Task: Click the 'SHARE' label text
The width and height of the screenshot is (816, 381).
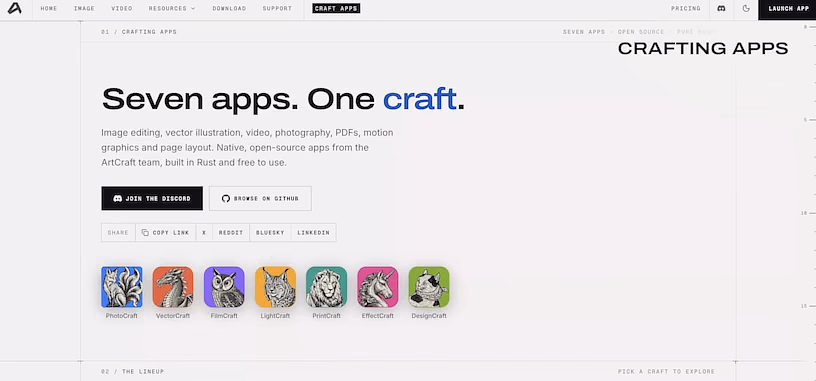Action: pyautogui.click(x=118, y=233)
